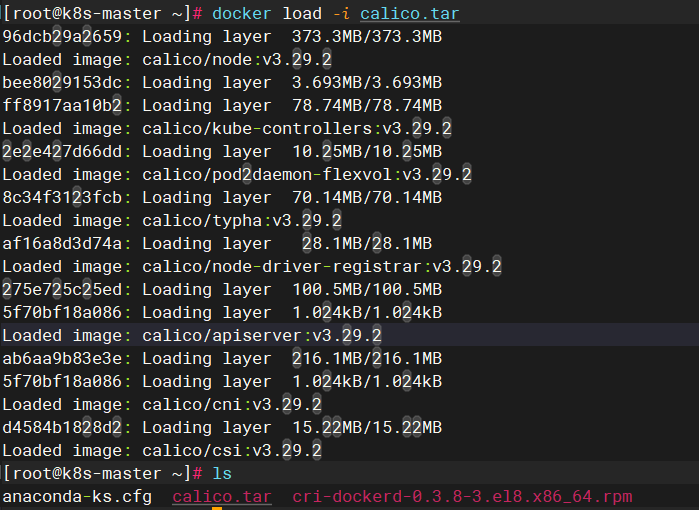699x510 pixels.
Task: Click 'calico/pod2daemon-flexvol:v3.29.2' image name
Action: (x=307, y=174)
